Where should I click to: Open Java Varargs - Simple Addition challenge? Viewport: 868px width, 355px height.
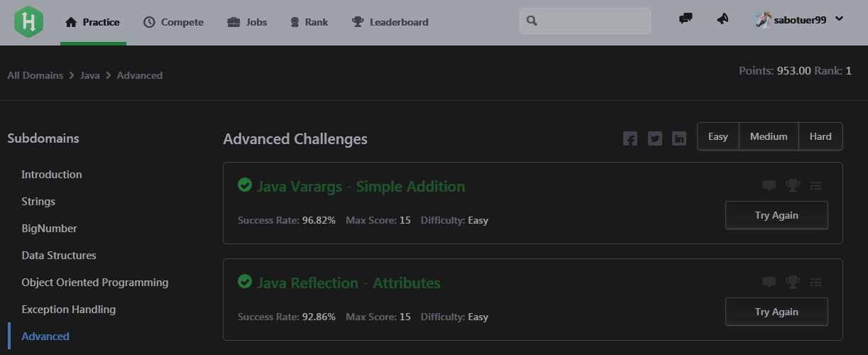361,186
